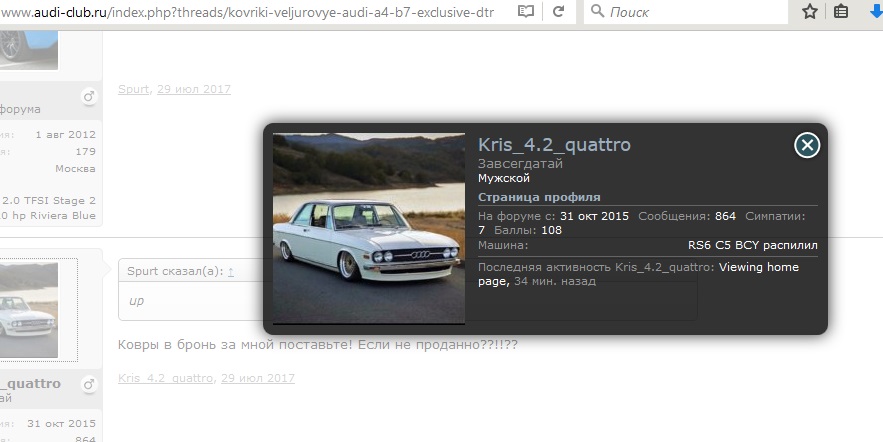Open the Страница профиля link

(x=539, y=197)
